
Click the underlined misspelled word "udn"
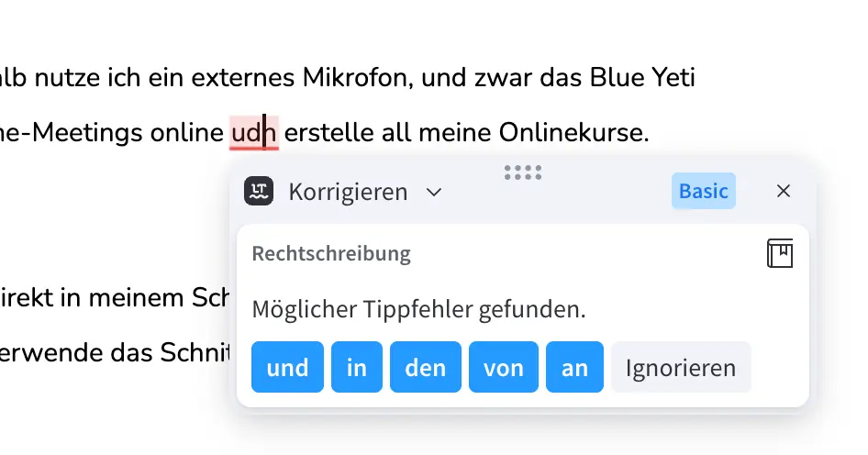click(x=253, y=133)
